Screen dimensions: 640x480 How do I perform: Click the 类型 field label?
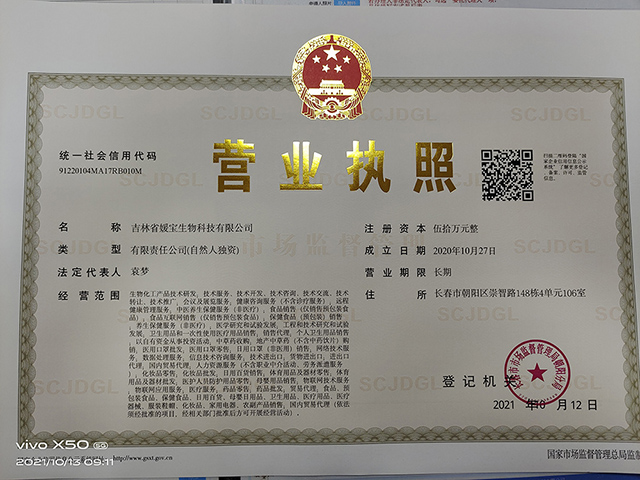pyautogui.click(x=90, y=249)
